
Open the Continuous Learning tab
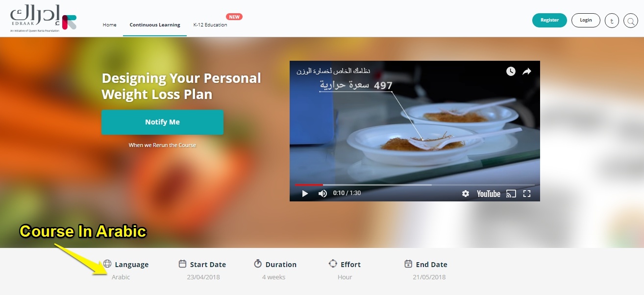coord(155,25)
